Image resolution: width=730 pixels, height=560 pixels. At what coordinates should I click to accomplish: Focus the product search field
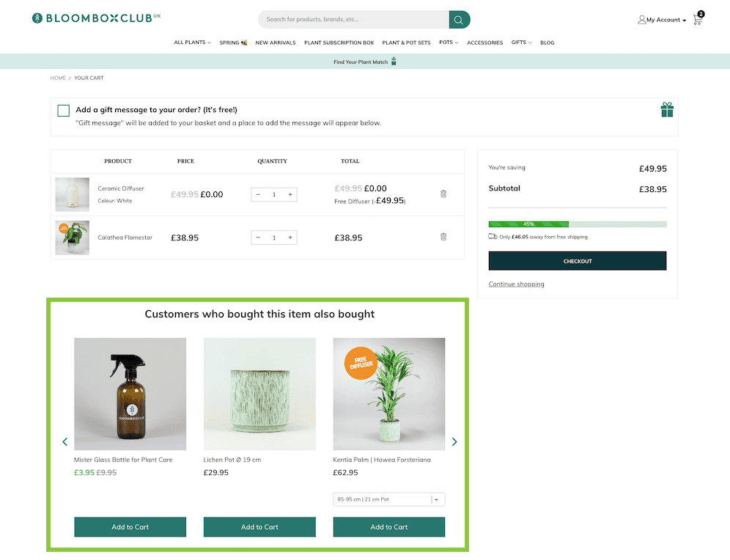(354, 20)
